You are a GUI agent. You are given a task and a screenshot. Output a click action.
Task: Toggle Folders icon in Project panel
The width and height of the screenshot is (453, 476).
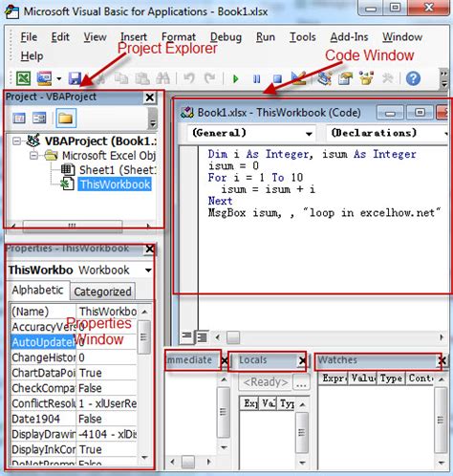click(x=66, y=119)
